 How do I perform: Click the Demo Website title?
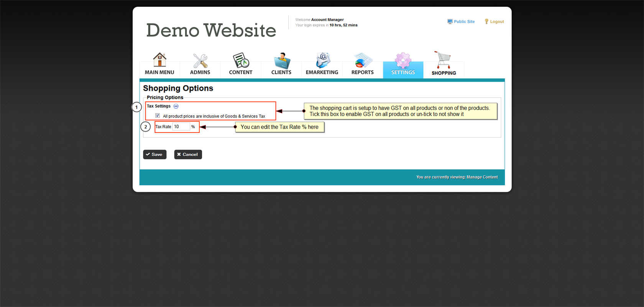point(211,30)
